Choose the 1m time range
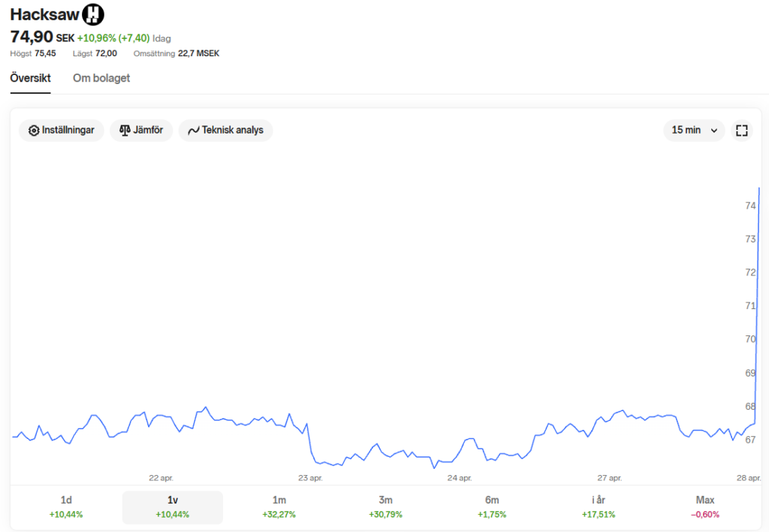769x532 pixels. point(279,506)
